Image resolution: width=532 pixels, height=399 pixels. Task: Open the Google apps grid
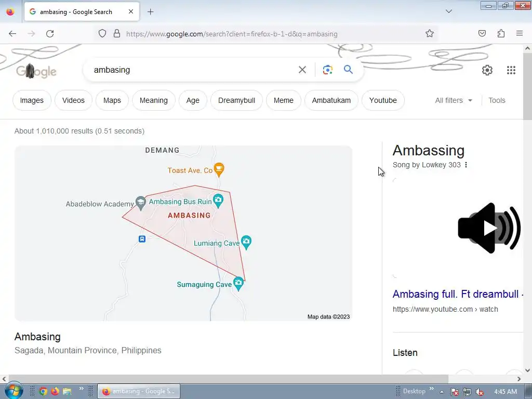click(x=511, y=70)
